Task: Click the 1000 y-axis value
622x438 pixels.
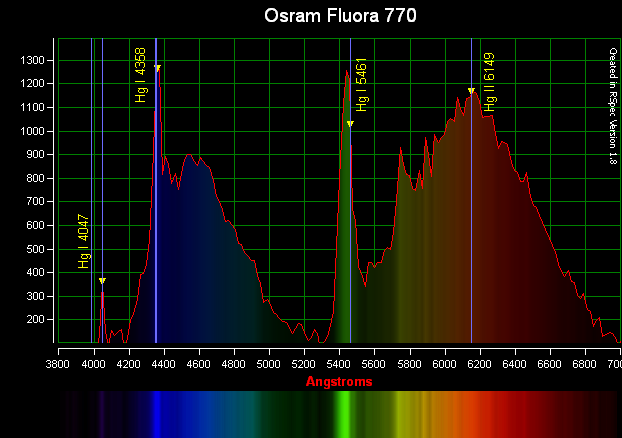Action: tap(32, 131)
